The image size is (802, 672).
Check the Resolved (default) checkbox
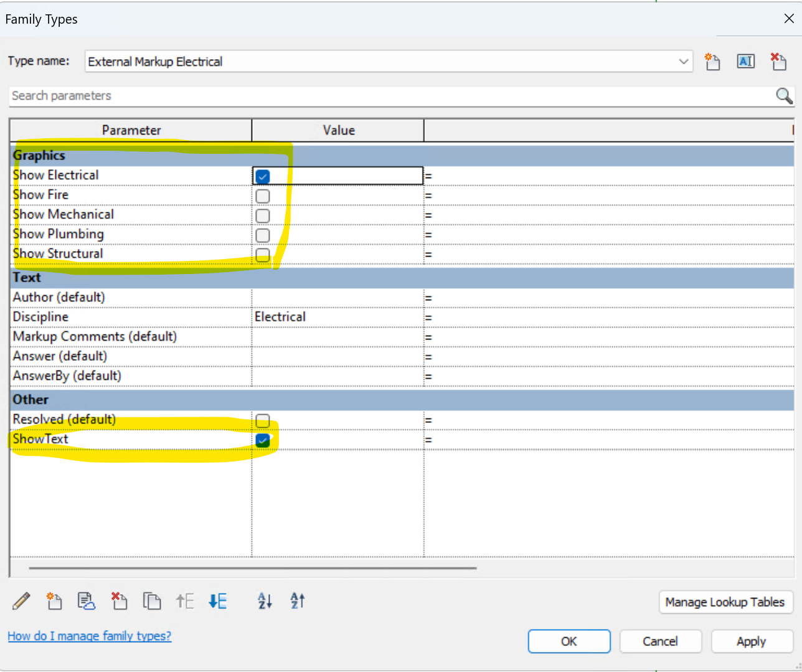262,420
